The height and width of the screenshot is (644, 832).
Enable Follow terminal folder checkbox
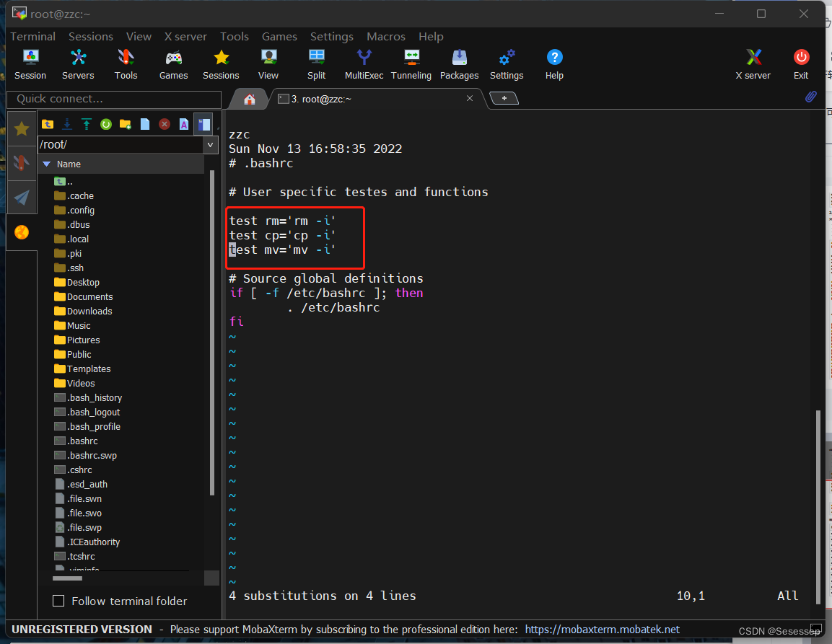(58, 601)
